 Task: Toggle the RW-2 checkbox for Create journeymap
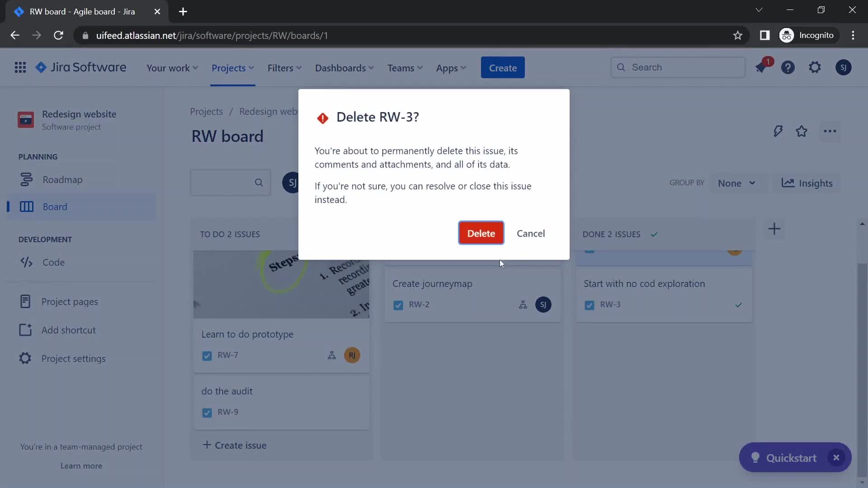[398, 305]
